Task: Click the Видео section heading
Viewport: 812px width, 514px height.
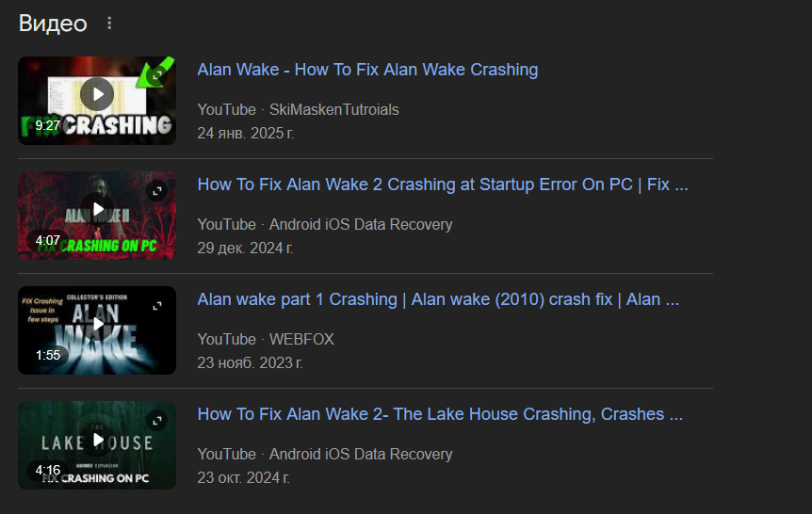Action: (x=53, y=24)
